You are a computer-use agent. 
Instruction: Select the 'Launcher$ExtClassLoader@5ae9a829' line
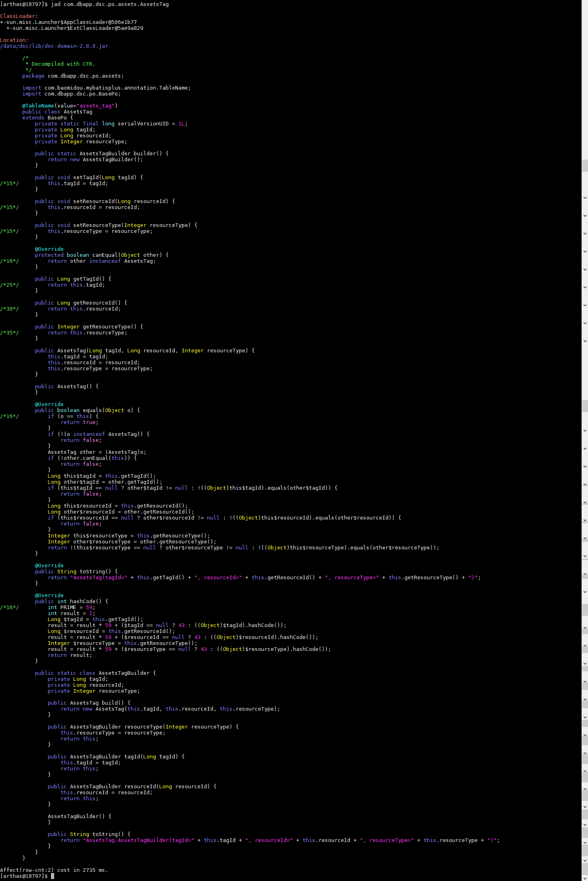(75, 28)
